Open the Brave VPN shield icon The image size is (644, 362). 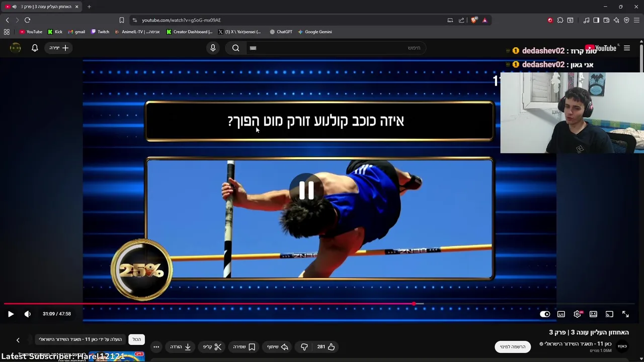[x=626, y=20]
